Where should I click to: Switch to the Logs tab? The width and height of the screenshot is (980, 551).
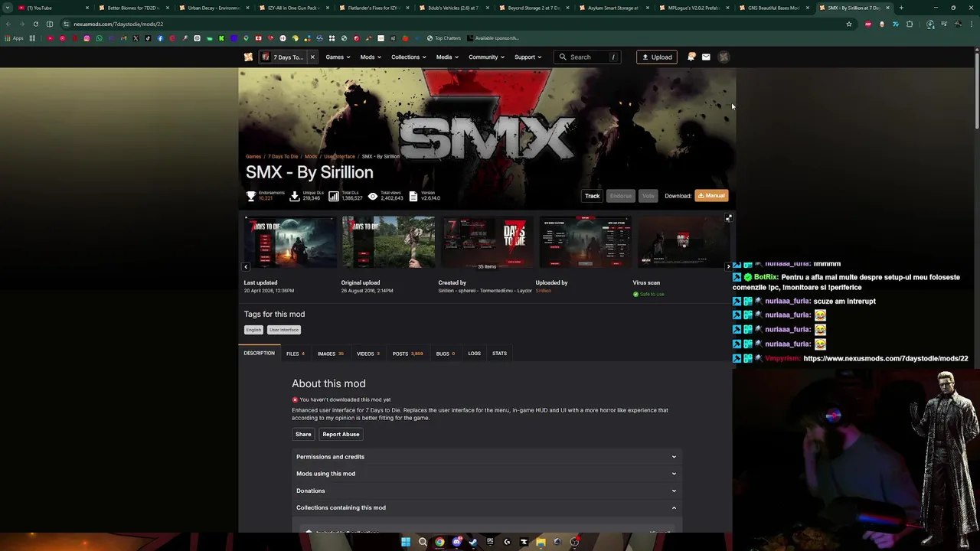[475, 354]
